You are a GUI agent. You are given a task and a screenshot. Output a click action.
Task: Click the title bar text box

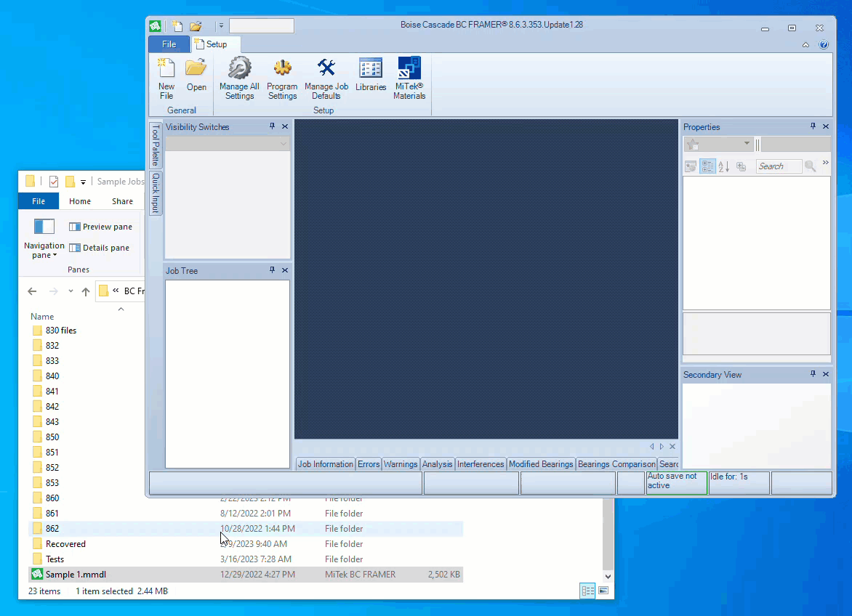tap(262, 25)
